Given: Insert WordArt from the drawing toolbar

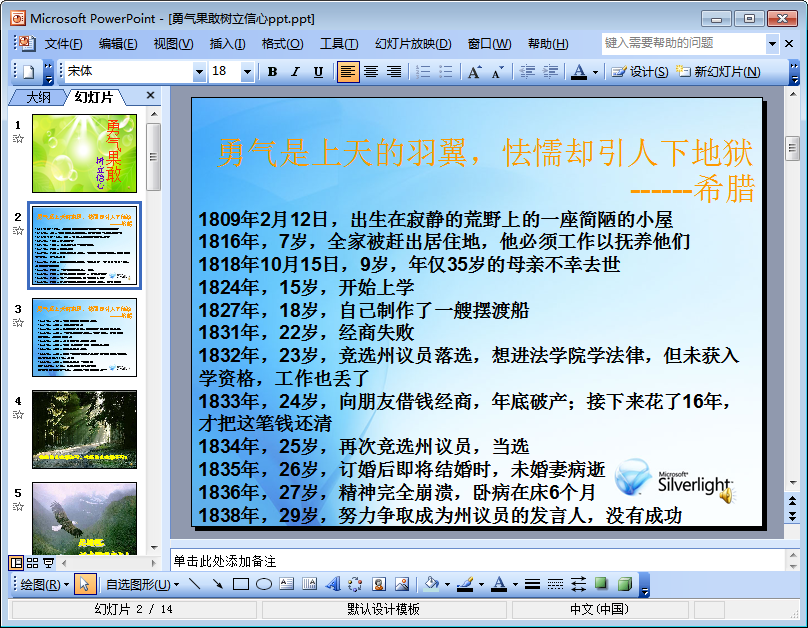Looking at the screenshot, I should click(x=333, y=584).
